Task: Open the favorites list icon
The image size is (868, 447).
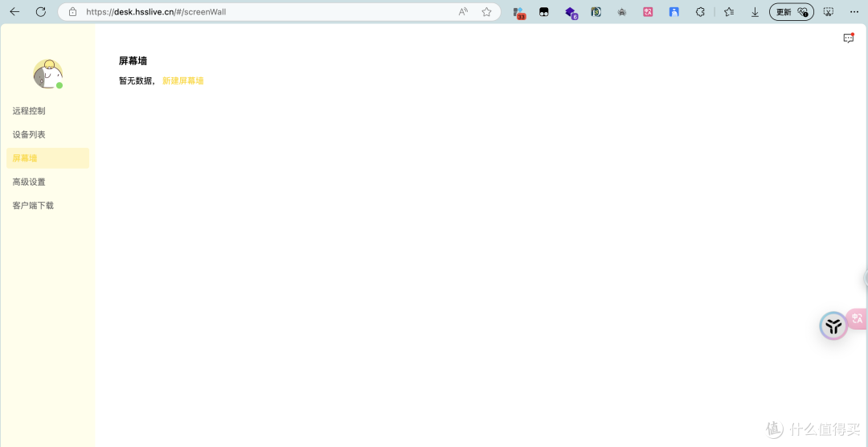Action: pos(729,11)
